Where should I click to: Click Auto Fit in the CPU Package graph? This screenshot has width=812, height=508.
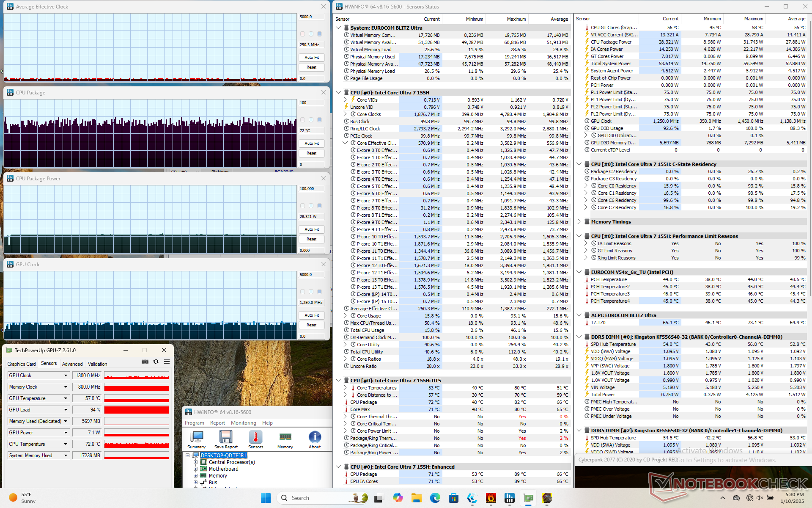point(312,144)
